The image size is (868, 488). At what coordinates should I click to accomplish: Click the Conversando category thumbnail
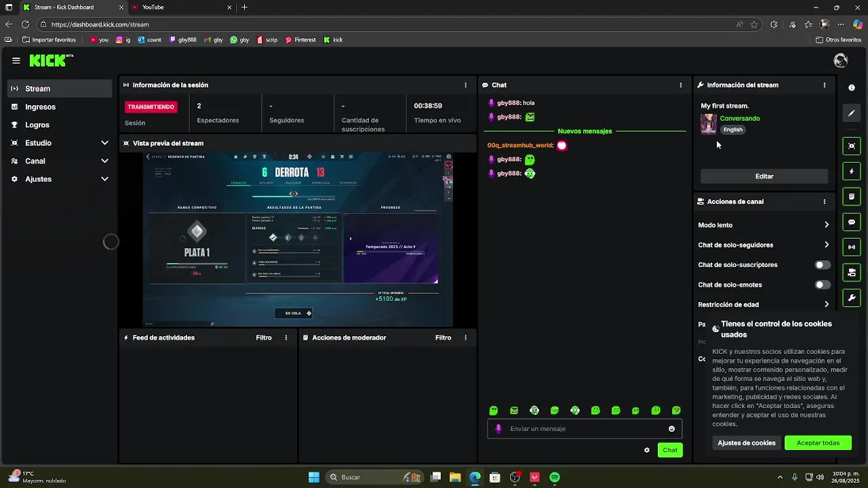(709, 124)
